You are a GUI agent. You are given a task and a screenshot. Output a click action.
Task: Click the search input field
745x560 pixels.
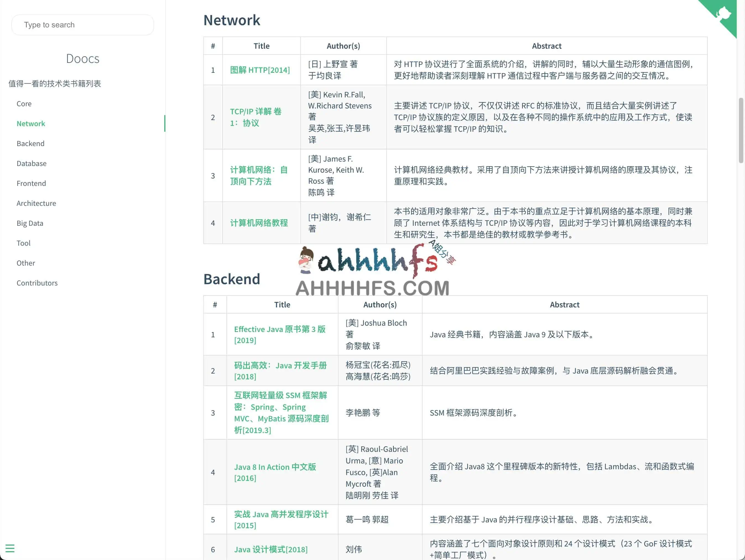pos(82,25)
